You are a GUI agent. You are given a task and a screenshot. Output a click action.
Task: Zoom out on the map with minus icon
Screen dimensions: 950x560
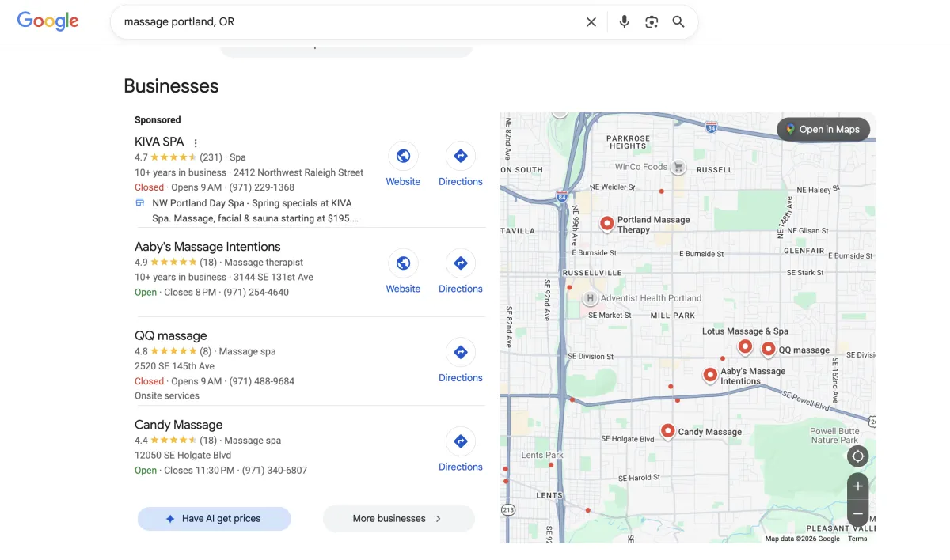(857, 513)
